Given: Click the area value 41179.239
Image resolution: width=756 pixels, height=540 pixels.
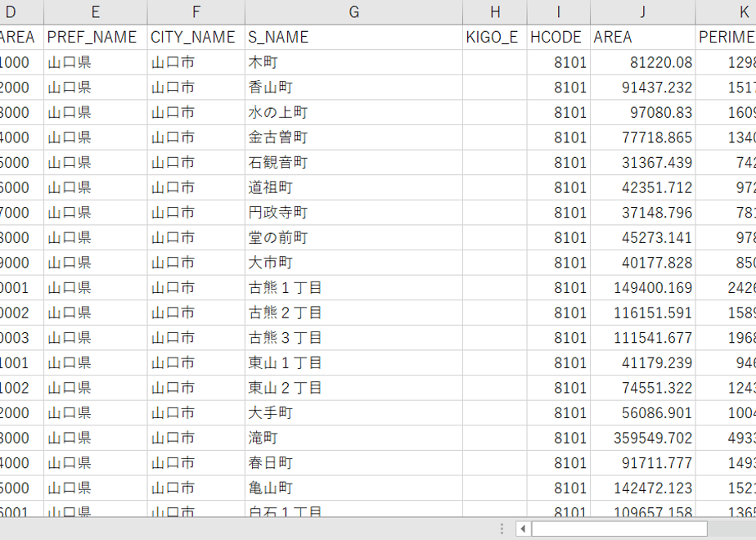Looking at the screenshot, I should (643, 363).
